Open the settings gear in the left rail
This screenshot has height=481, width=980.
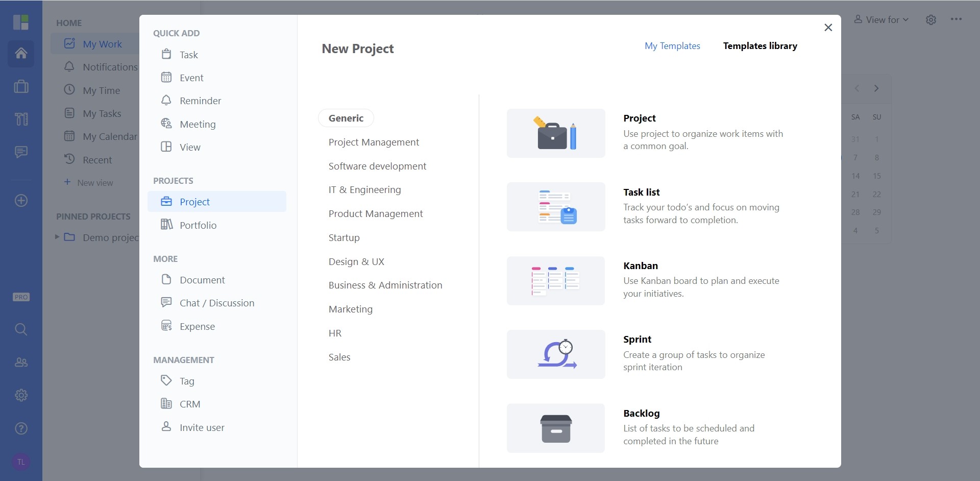[x=20, y=395]
